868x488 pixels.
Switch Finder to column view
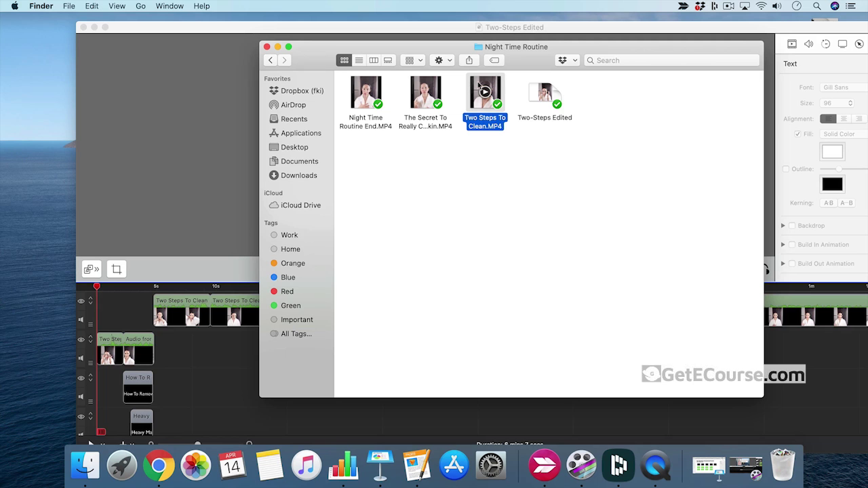tap(374, 60)
